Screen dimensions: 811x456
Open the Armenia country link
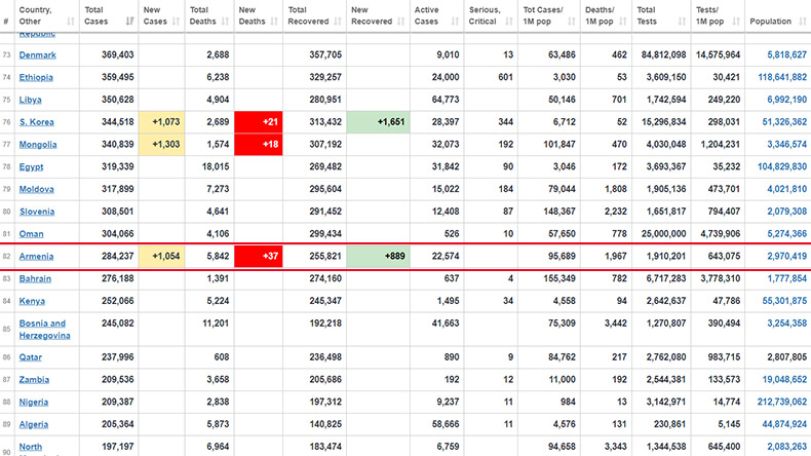pos(36,256)
